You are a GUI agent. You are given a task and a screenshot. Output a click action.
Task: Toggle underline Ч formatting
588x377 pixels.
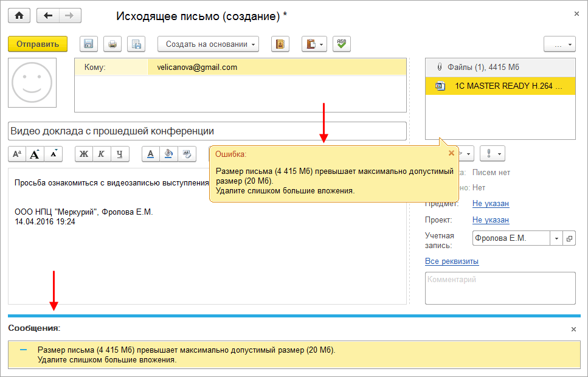(x=120, y=154)
